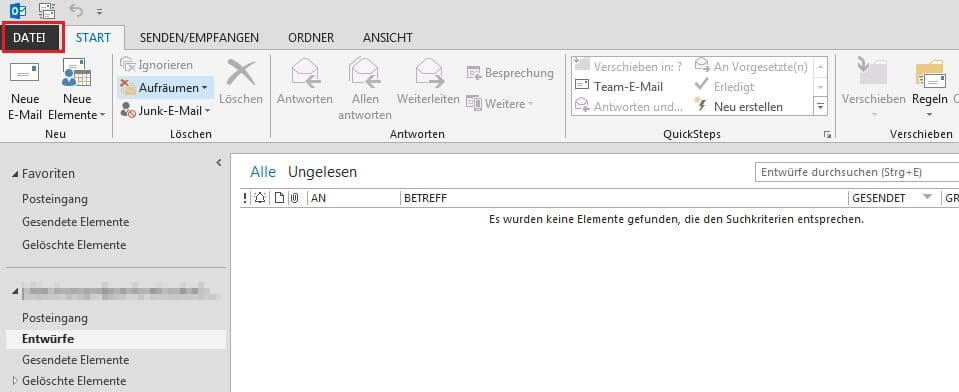Open the ANSICHT ribbon tab
Screen dimensions: 959x392
tap(388, 38)
